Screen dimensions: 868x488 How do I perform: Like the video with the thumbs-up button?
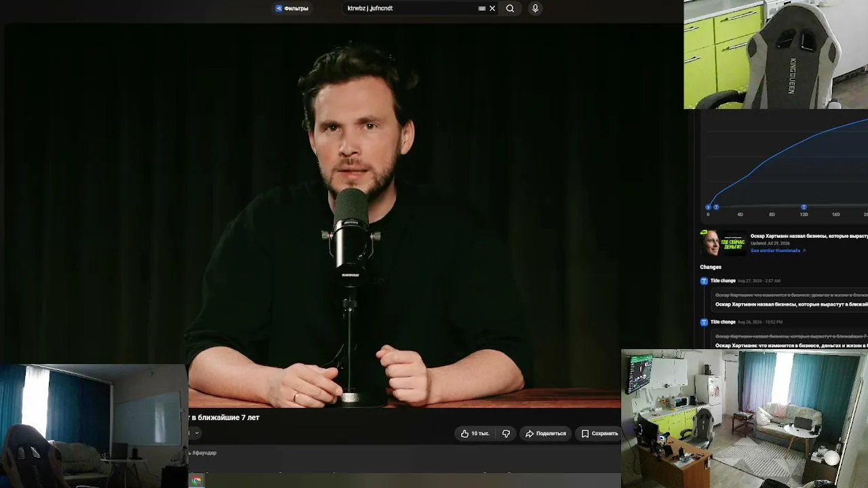[475, 434]
